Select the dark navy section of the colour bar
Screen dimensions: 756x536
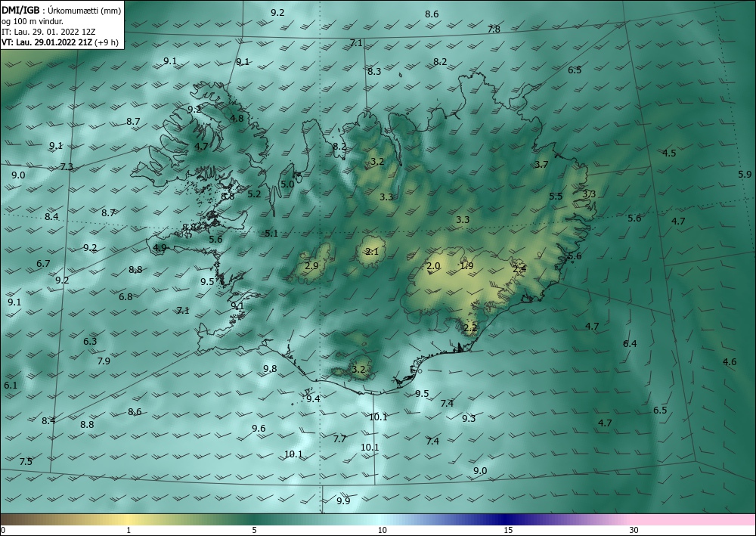tap(503, 519)
